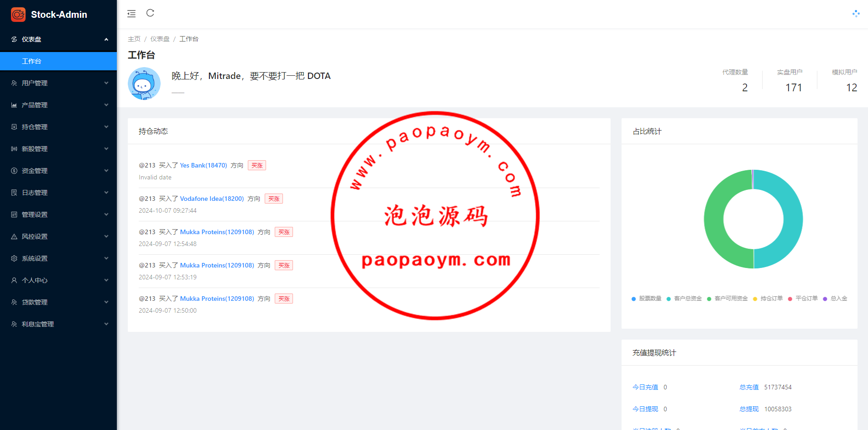Click 仪表盘 in the breadcrumb
The height and width of the screenshot is (430, 868).
[x=160, y=39]
